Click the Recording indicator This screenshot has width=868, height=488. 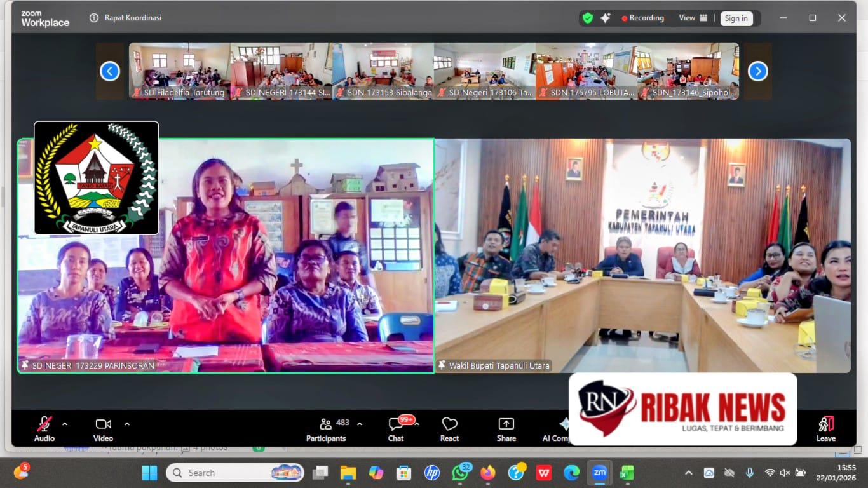(642, 18)
